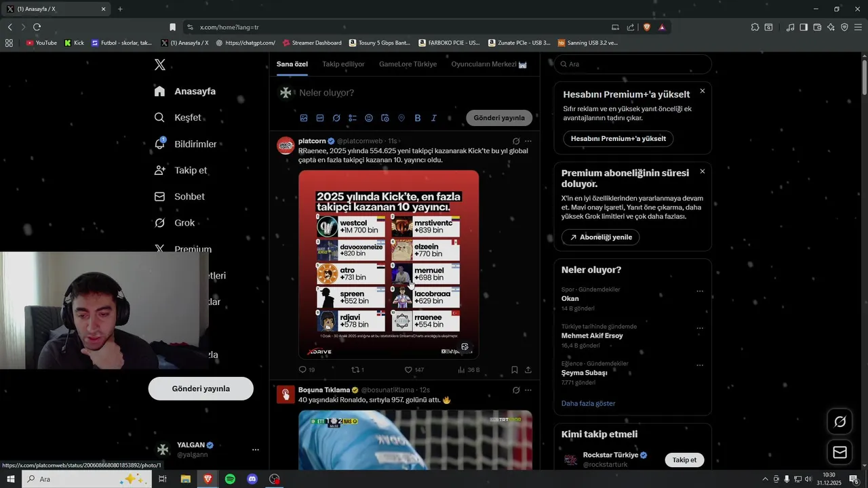Open Spotify from taskbar
Viewport: 868px width, 488px height.
[x=231, y=479]
